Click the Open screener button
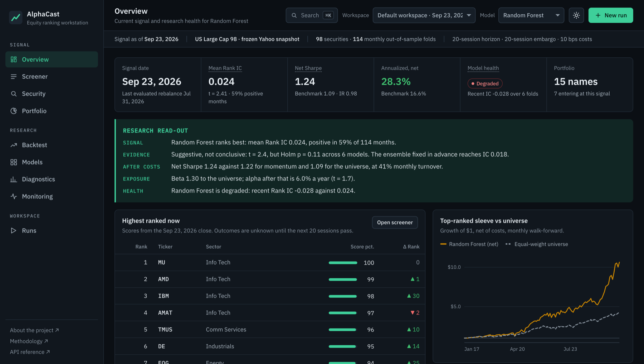644x364 pixels. [x=395, y=222]
